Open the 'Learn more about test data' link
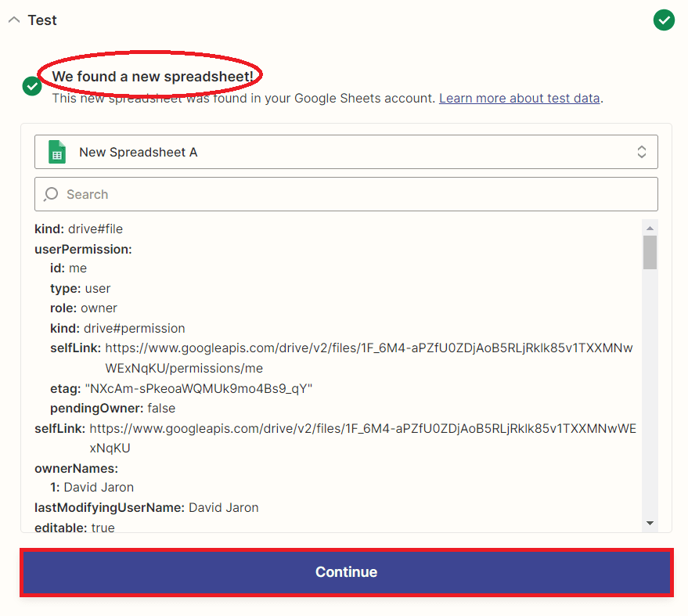Image resolution: width=688 pixels, height=616 pixels. click(x=519, y=99)
